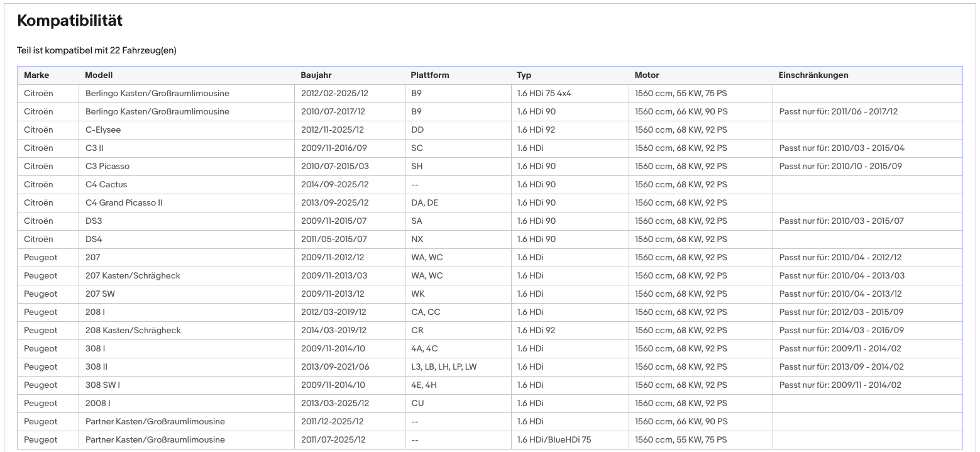This screenshot has width=980, height=452.
Task: Select the C4 Cactus model cell
Action: (x=187, y=185)
